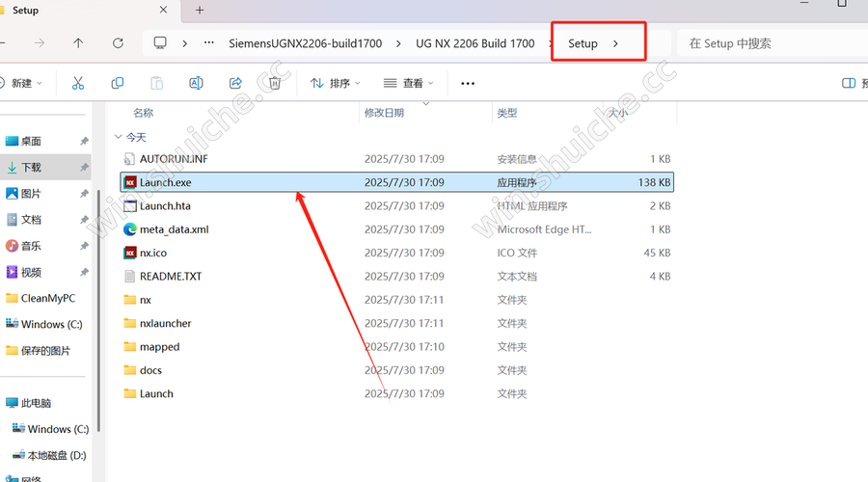Click the Delete trash icon
This screenshot has width=868, height=482.
pyautogui.click(x=275, y=83)
